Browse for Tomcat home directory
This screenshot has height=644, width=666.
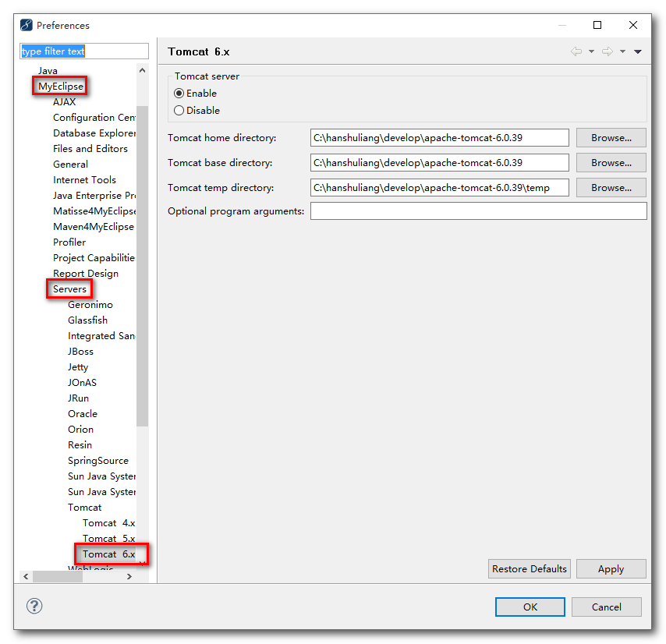[611, 137]
